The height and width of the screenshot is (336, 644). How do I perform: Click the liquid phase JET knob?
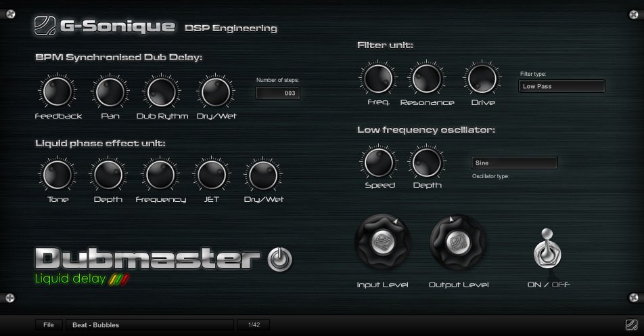click(x=210, y=176)
